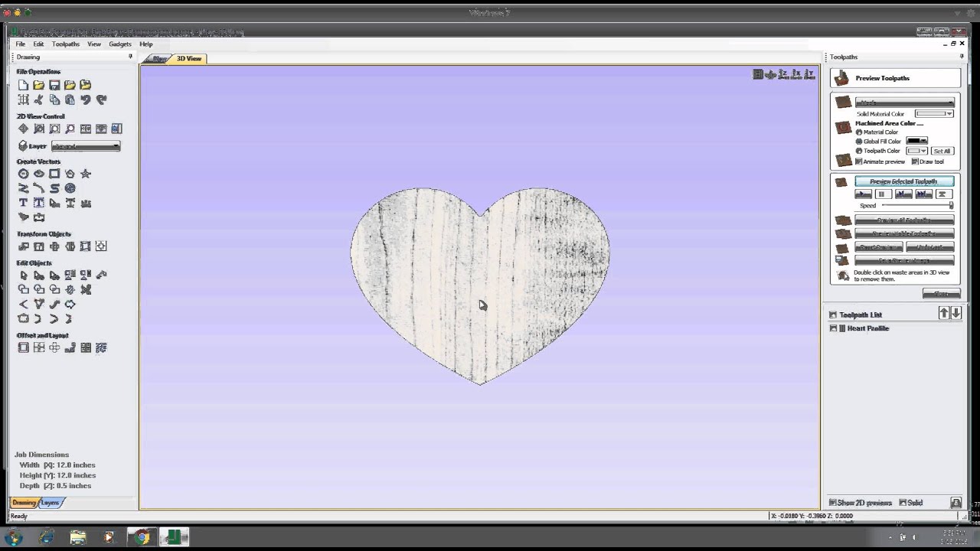Viewport: 980px width, 551px height.
Task: Move toolpath up arrow icon
Action: pyautogui.click(x=944, y=313)
